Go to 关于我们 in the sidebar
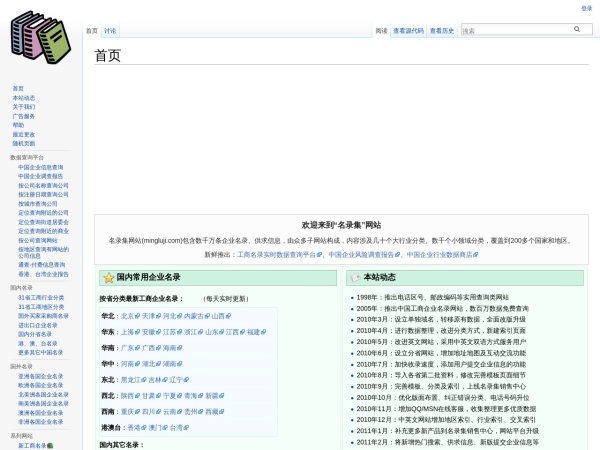 [23, 107]
